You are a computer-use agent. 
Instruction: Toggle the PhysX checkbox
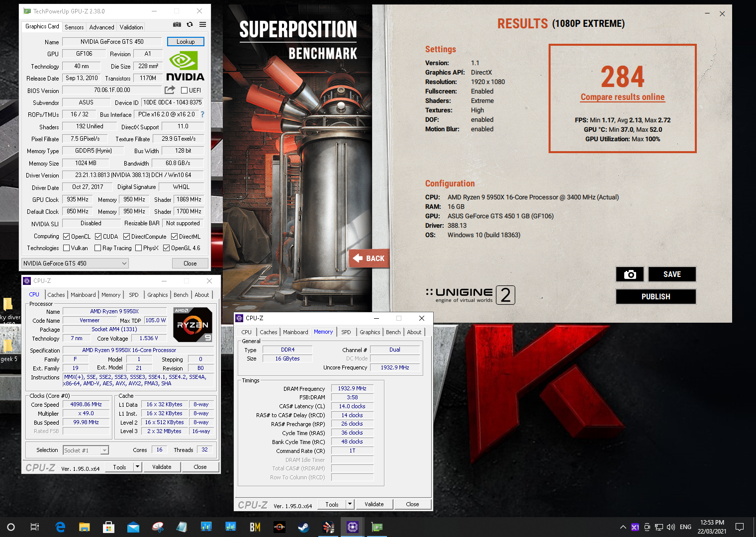(x=139, y=248)
